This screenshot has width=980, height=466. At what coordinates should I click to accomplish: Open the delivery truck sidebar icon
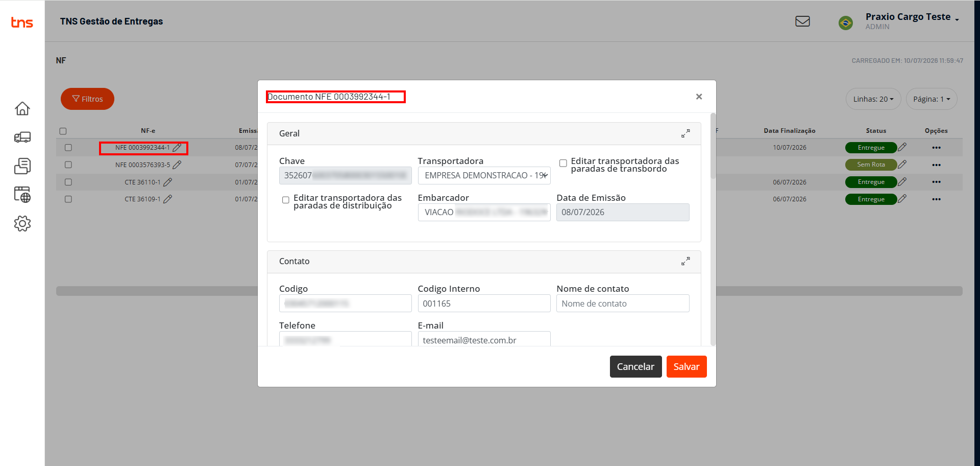coord(22,137)
